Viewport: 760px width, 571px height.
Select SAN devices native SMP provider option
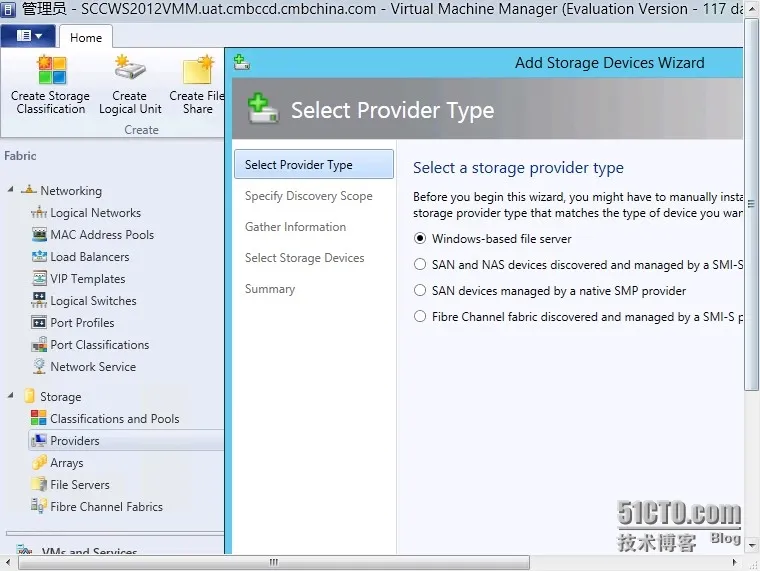420,290
